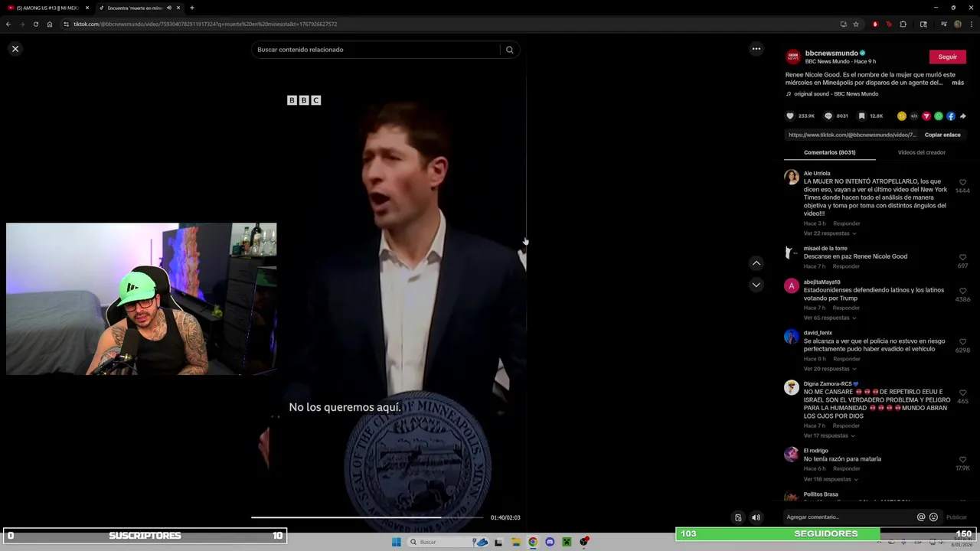This screenshot has width=980, height=551.
Task: Go to the next video arrow
Action: point(756,285)
